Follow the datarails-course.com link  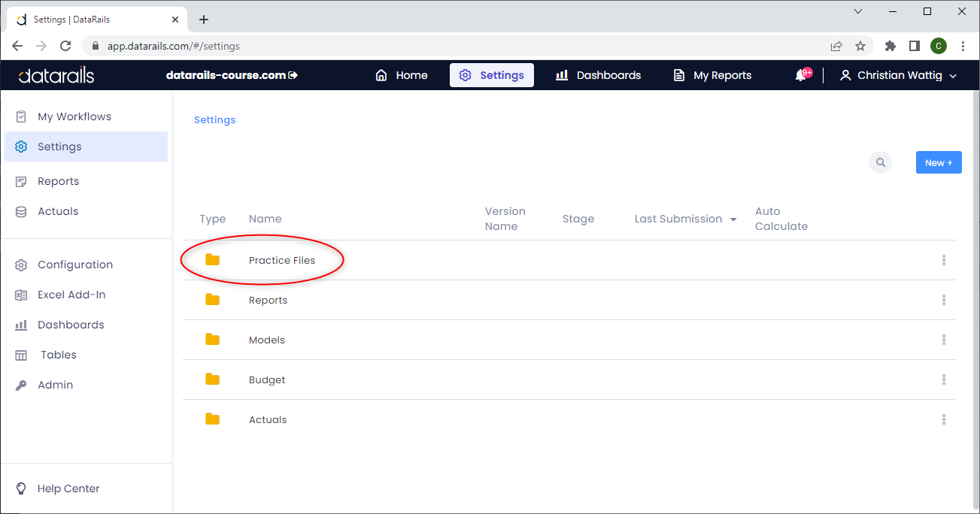(232, 75)
